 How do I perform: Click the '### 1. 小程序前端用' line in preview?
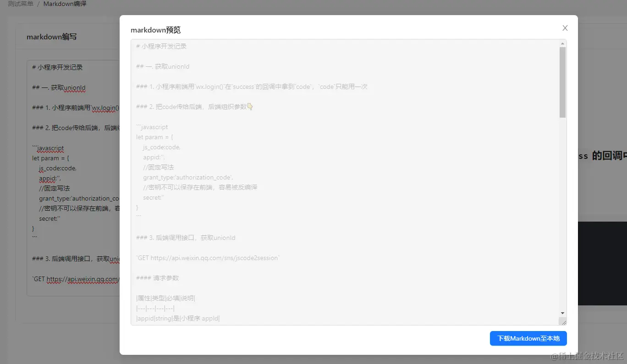coord(252,87)
